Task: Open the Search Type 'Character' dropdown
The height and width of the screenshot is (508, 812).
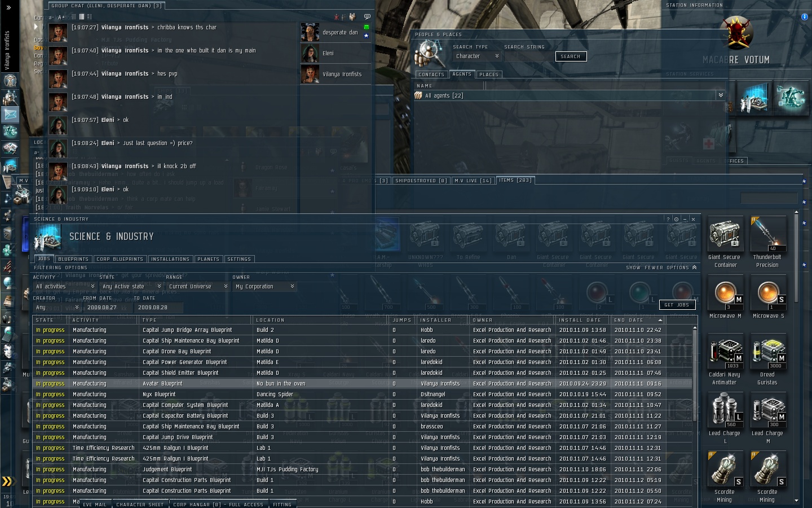Action: pyautogui.click(x=477, y=56)
